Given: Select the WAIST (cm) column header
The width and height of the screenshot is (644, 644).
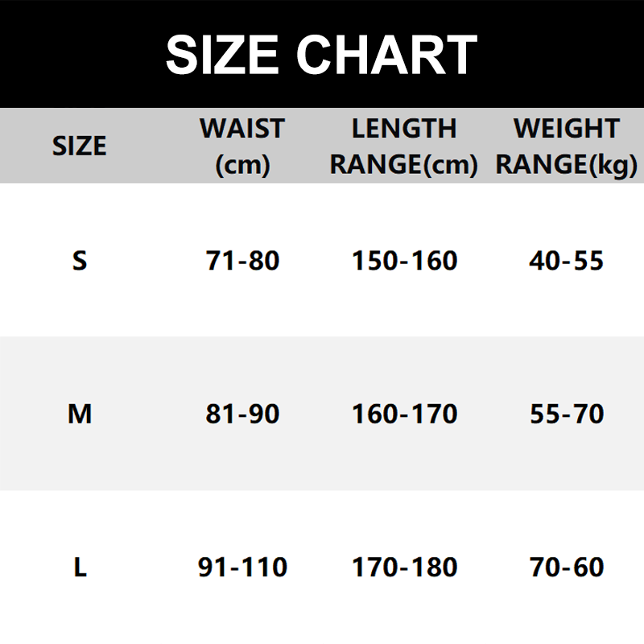Looking at the screenshot, I should coord(242,146).
